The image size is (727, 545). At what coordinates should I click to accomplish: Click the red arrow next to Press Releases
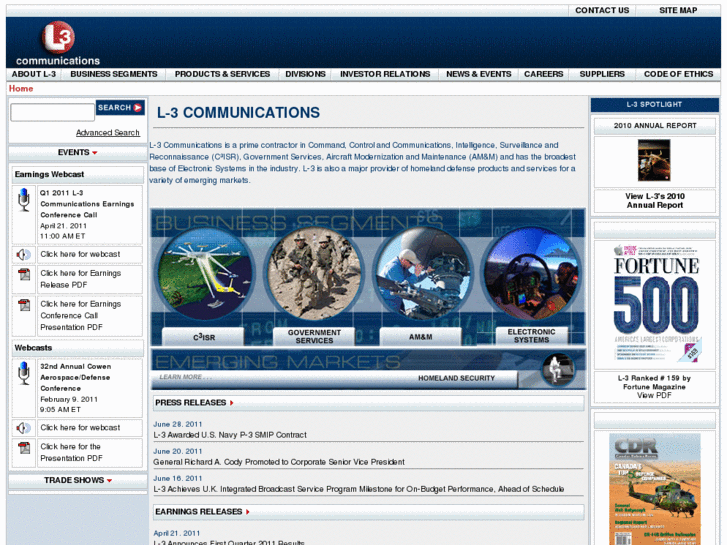click(x=231, y=403)
